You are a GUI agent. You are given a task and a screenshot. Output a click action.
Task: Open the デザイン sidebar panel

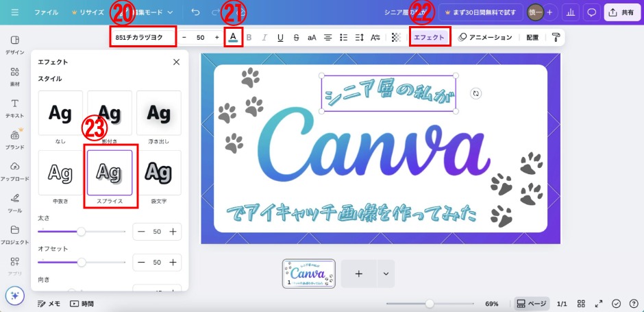point(15,45)
